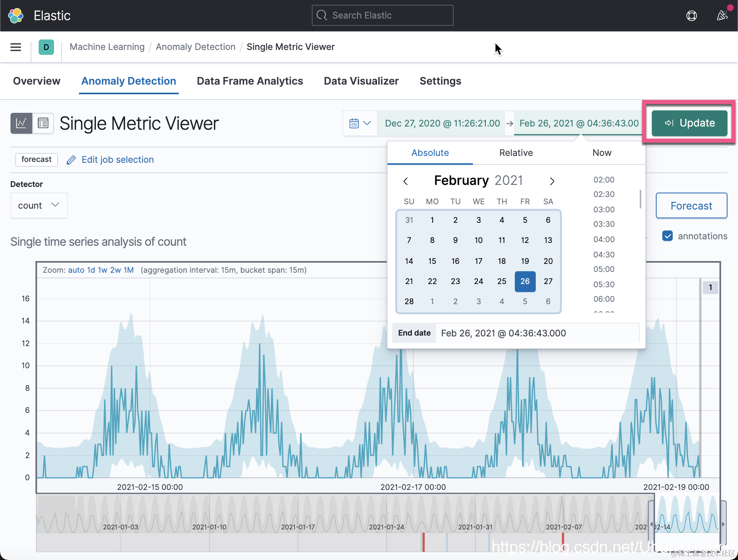Open the newsfeed celebration icon
This screenshot has height=560, width=738.
(x=722, y=16)
